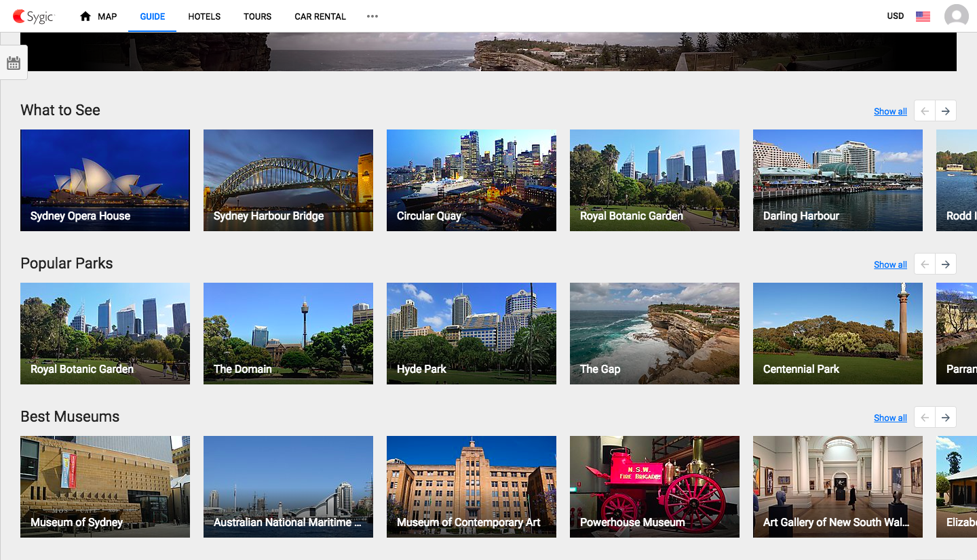Viewport: 977px width, 560px height.
Task: Move Best Museums carousel backward
Action: [925, 418]
